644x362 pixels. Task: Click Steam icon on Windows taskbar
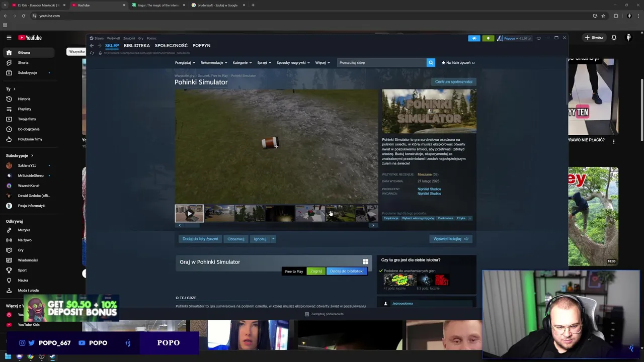coord(52,356)
